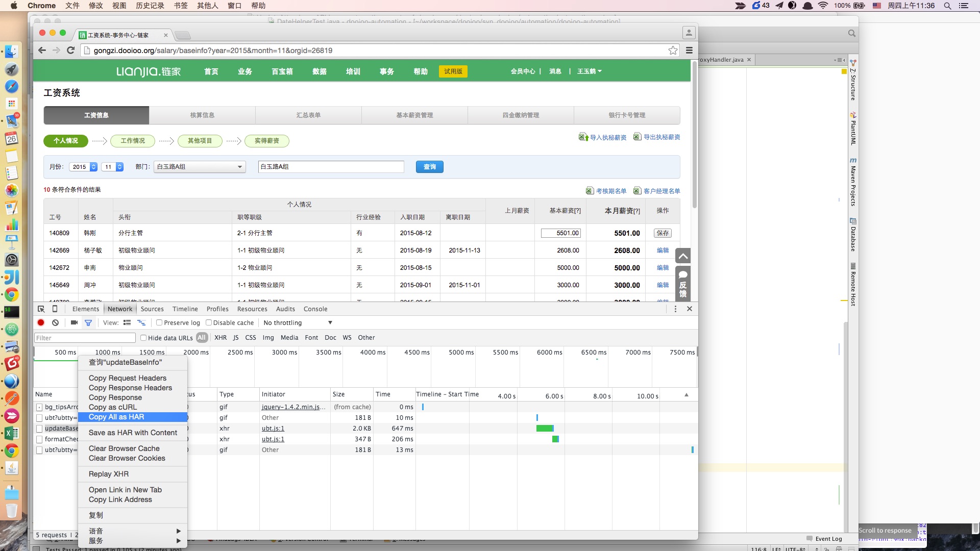Expand the 语音 submenu in context menu
Viewport: 980px width, 551px height.
click(x=133, y=531)
